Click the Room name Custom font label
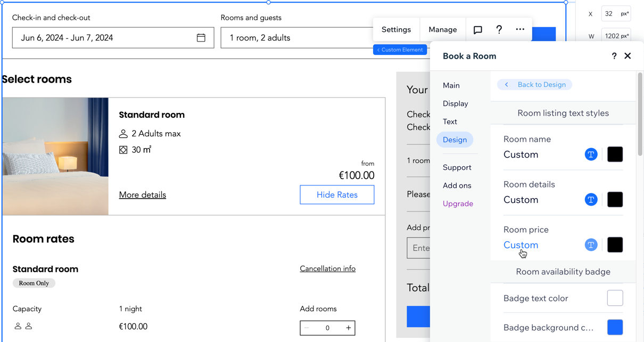The width and height of the screenshot is (644, 342). pyautogui.click(x=521, y=154)
